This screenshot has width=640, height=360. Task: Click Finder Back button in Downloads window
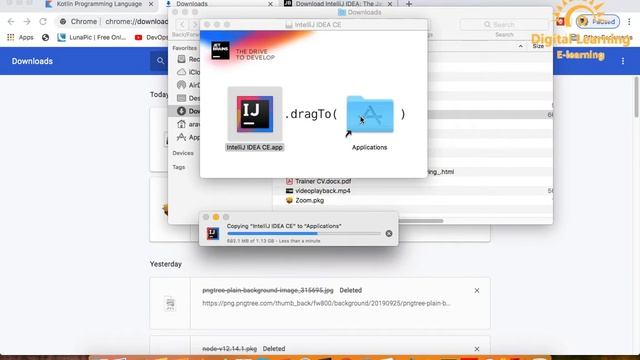coord(182,24)
